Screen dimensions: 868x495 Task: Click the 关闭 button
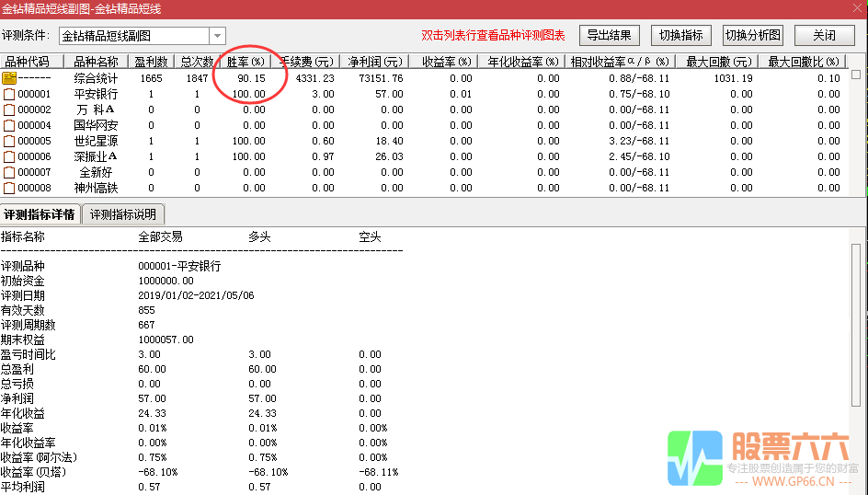tap(824, 36)
